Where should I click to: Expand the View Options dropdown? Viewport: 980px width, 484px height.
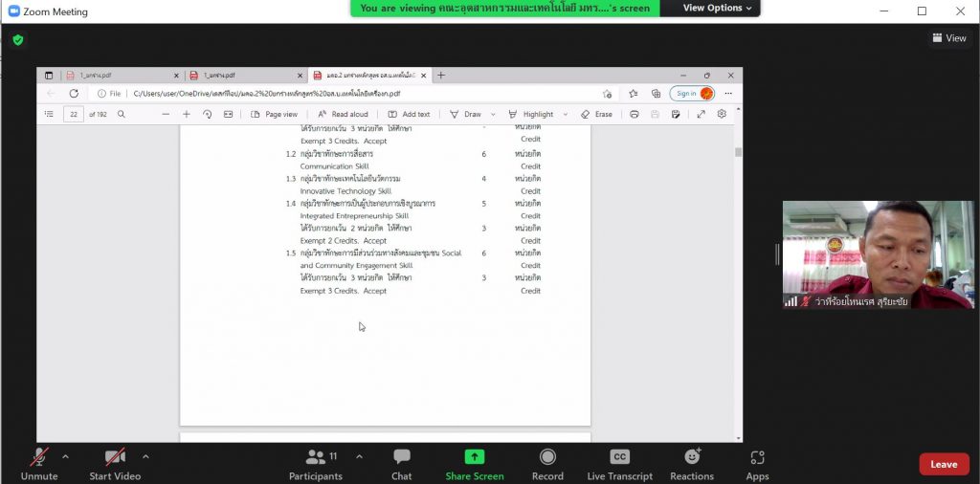(718, 8)
